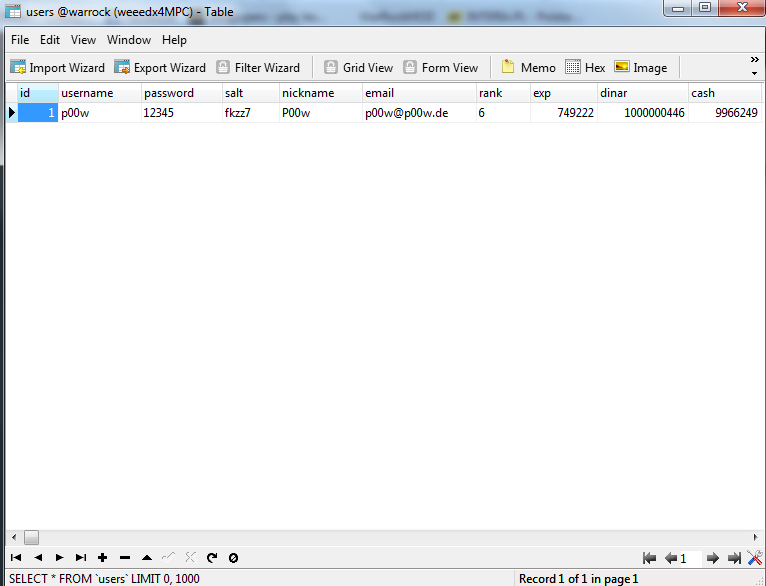Click the username column header
Viewport: 766px width, 586px height.
[100, 93]
